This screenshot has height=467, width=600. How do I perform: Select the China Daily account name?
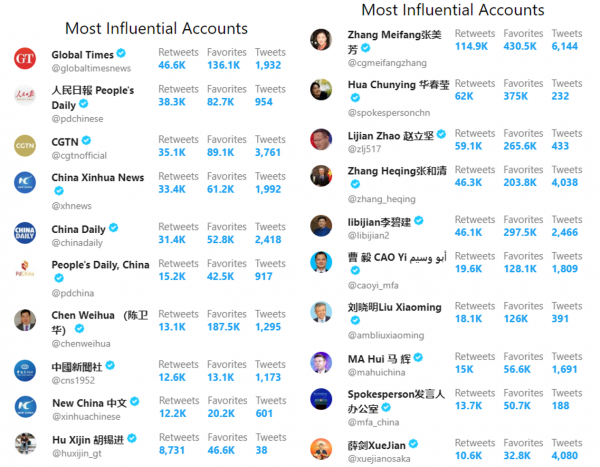tap(78, 229)
